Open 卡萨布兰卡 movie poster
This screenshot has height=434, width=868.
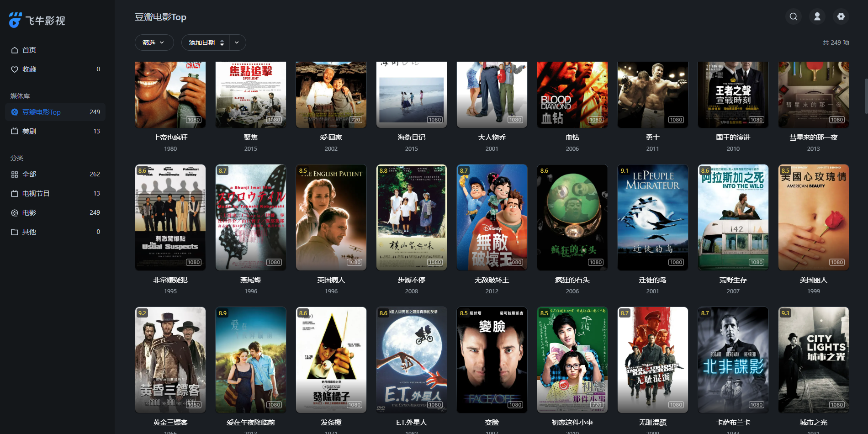(733, 360)
